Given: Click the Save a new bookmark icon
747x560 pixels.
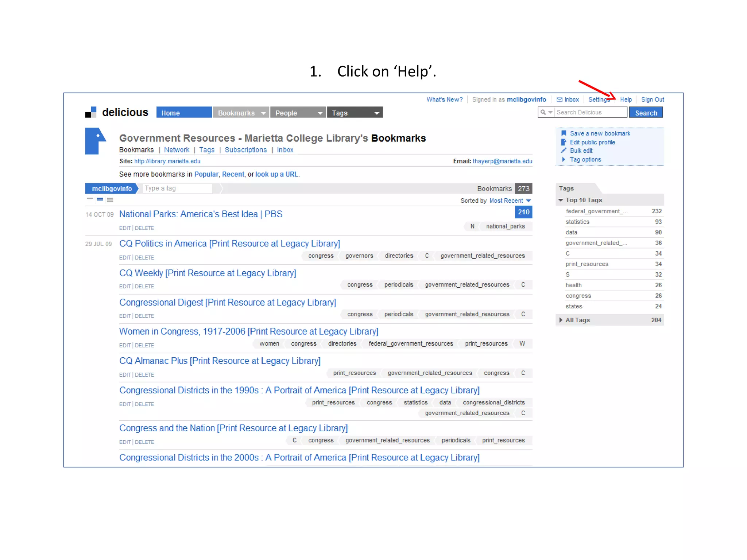Looking at the screenshot, I should [x=564, y=133].
